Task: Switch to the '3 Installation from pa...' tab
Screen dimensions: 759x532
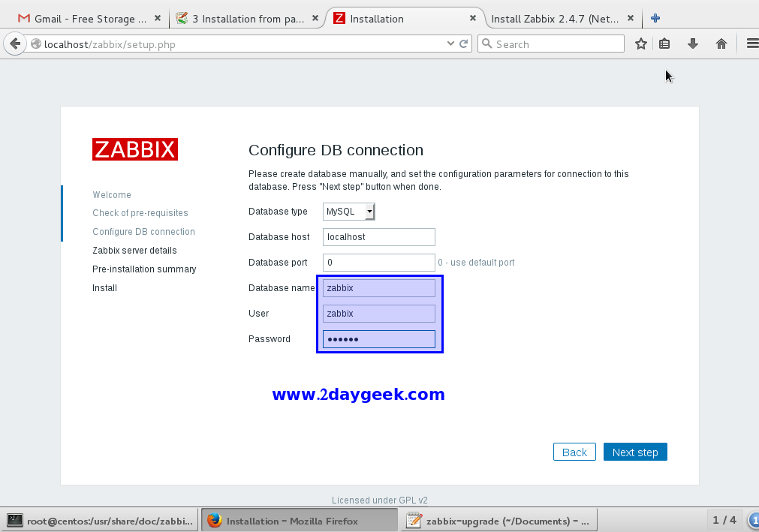Action: (247, 18)
